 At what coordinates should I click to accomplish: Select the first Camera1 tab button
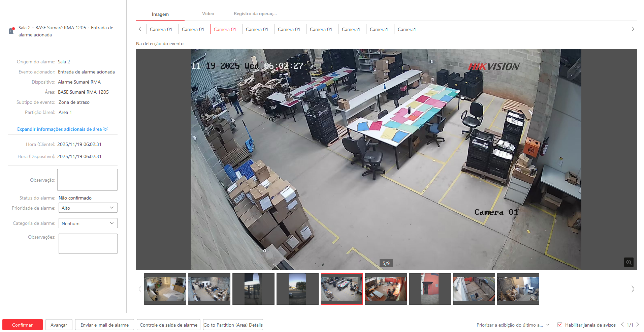351,29
